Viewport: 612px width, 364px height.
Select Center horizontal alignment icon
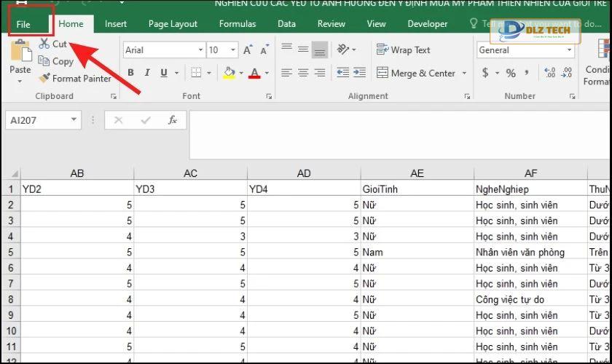coord(303,73)
